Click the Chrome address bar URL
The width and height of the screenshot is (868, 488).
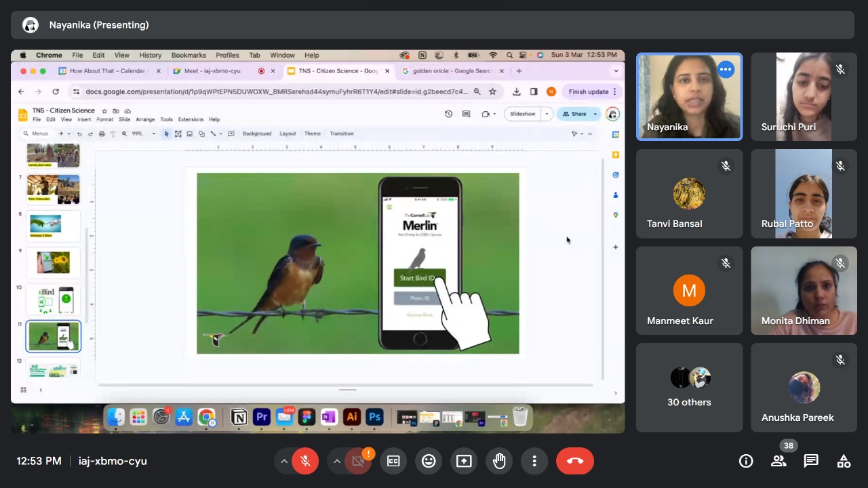[x=277, y=91]
